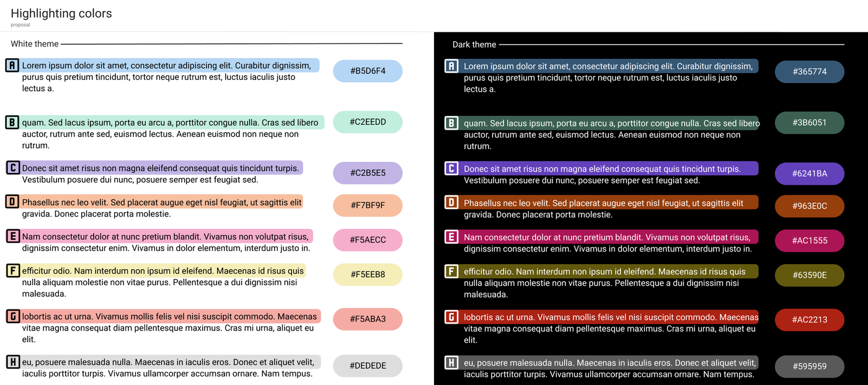Click lavender 'Donec sit amet' line in White theme
Screen dimensions: 868x385
tap(162, 167)
